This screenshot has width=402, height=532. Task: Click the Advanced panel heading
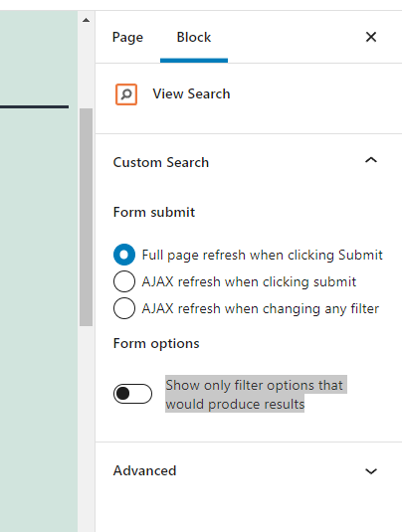click(x=144, y=470)
